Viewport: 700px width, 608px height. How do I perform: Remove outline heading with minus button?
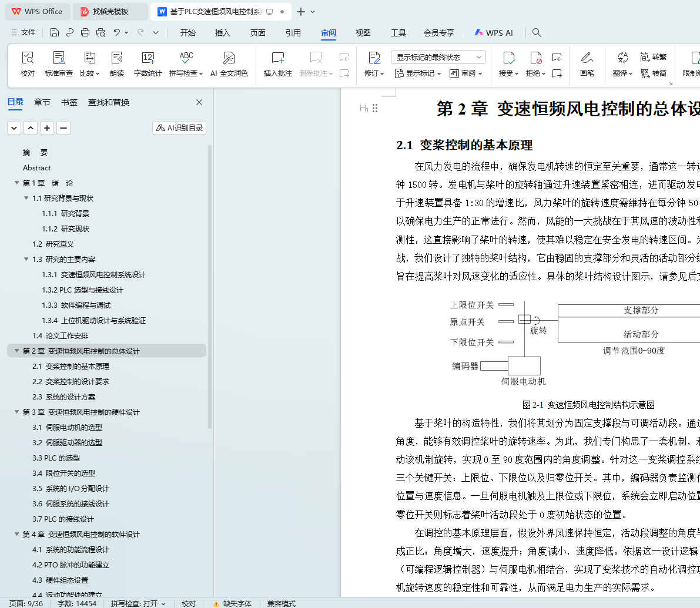pyautogui.click(x=63, y=128)
